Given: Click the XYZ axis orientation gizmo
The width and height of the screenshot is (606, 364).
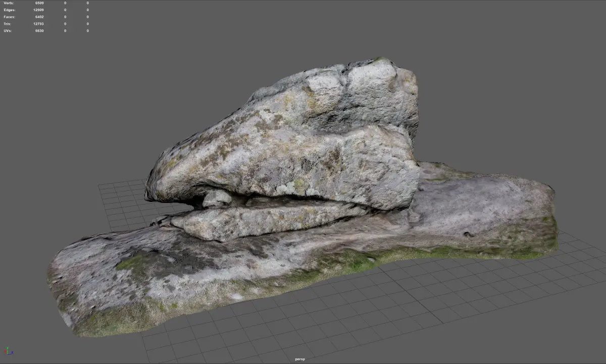Looking at the screenshot, I should pyautogui.click(x=9, y=351).
